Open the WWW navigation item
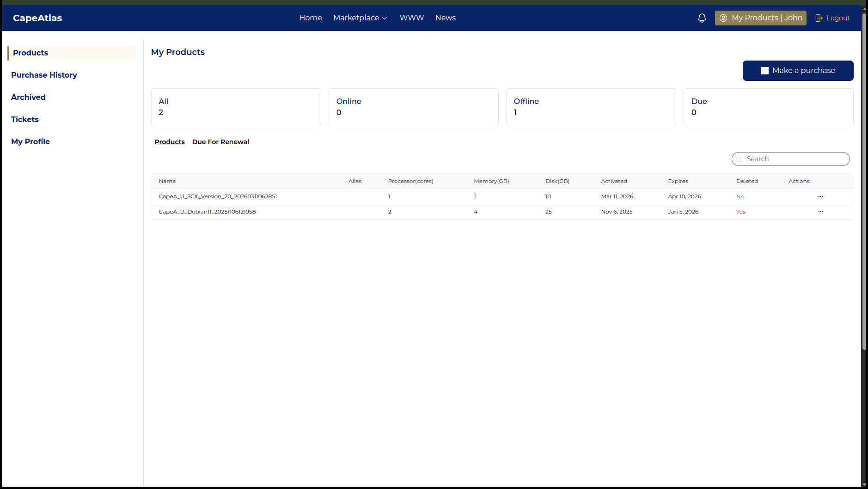 tap(412, 18)
